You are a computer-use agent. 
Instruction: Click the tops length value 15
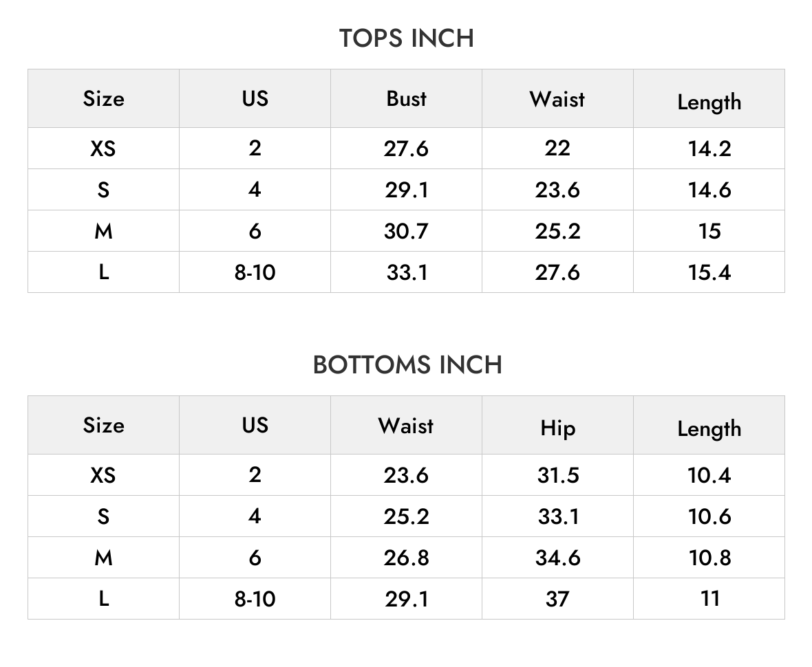pyautogui.click(x=709, y=231)
